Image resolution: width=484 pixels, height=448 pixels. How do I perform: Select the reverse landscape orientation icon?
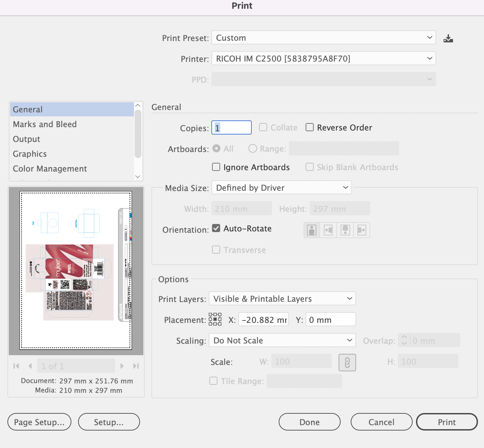point(361,230)
